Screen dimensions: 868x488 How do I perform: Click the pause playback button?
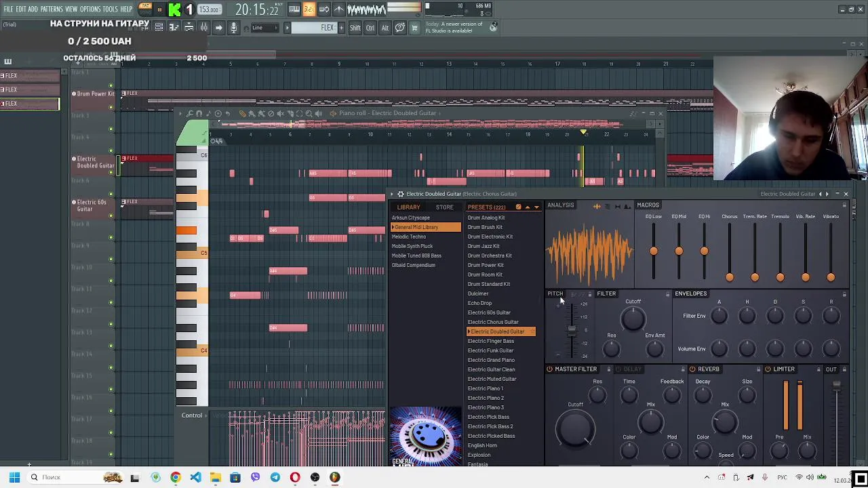pos(160,9)
